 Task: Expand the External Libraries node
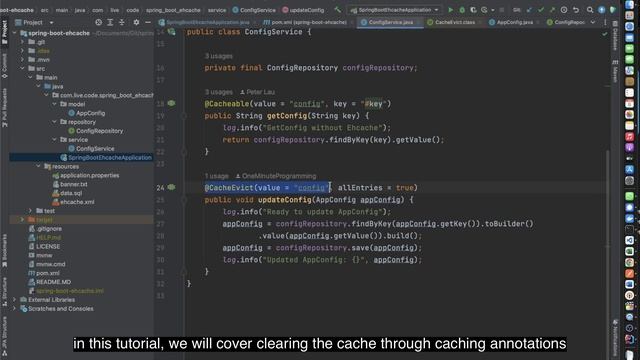tap(15, 300)
